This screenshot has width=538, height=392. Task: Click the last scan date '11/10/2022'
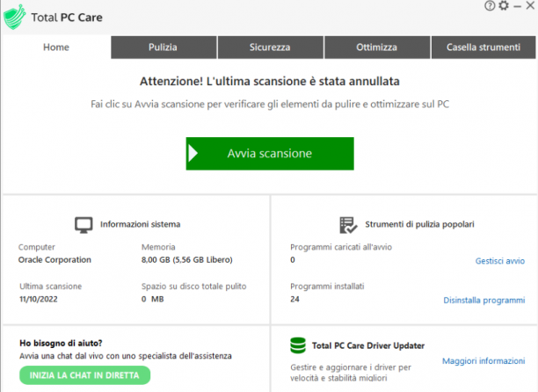(x=39, y=300)
